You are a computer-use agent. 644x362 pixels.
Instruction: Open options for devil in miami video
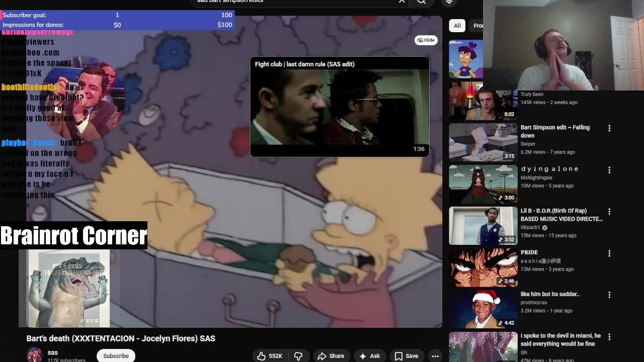tap(609, 337)
